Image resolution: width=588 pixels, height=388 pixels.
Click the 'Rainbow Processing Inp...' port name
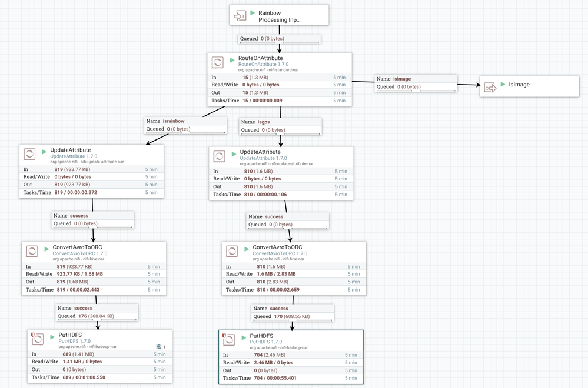[x=280, y=16]
